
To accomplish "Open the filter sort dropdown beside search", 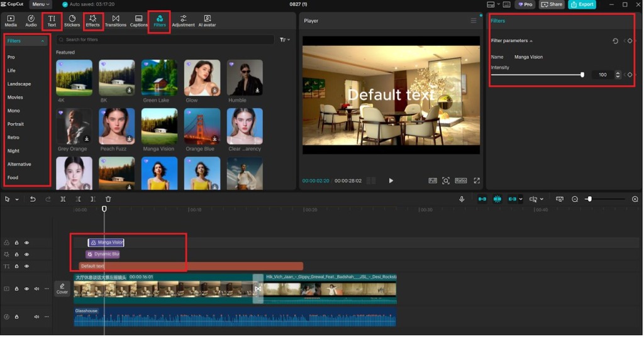I will [285, 40].
